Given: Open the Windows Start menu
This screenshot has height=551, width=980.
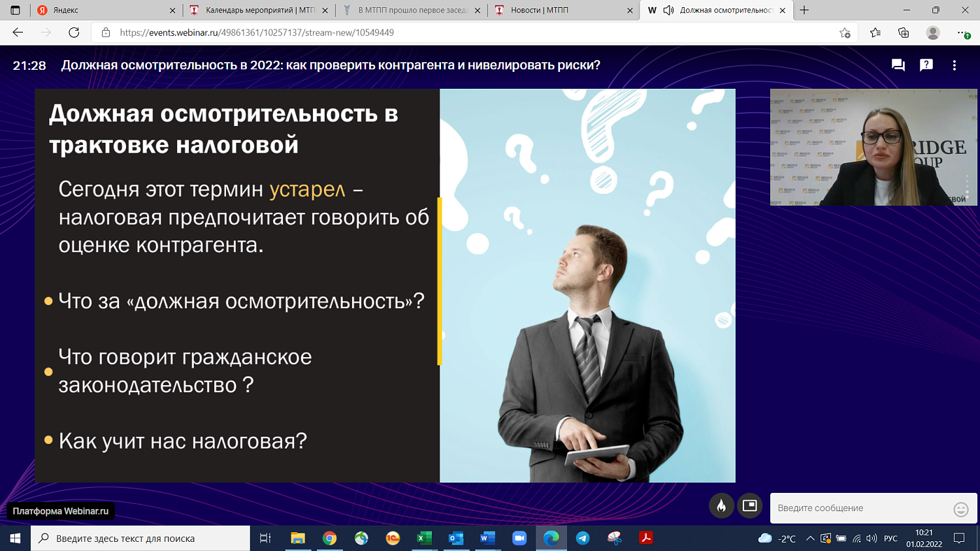Looking at the screenshot, I should coord(15,539).
